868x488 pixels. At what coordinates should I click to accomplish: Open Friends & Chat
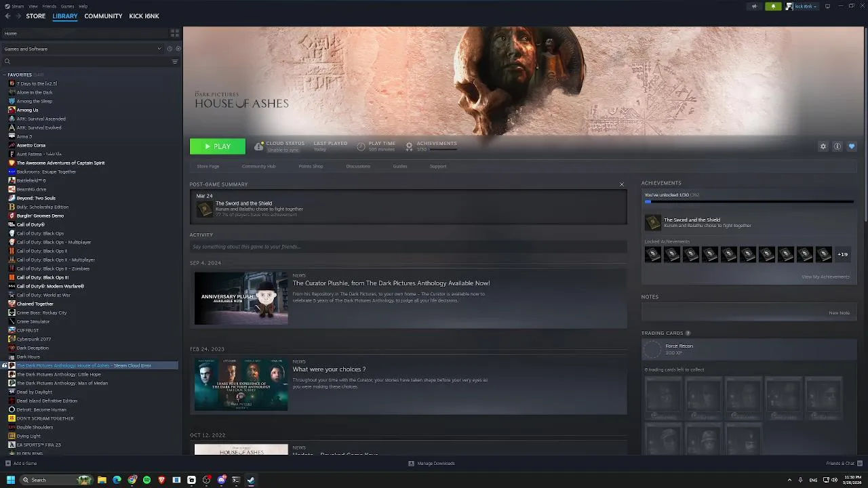pyautogui.click(x=844, y=464)
